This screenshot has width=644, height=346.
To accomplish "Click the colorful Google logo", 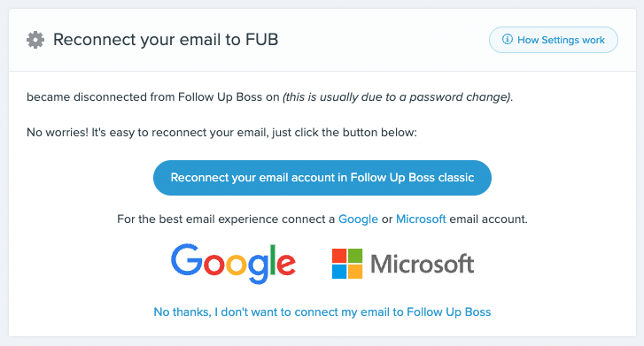I will 233,264.
